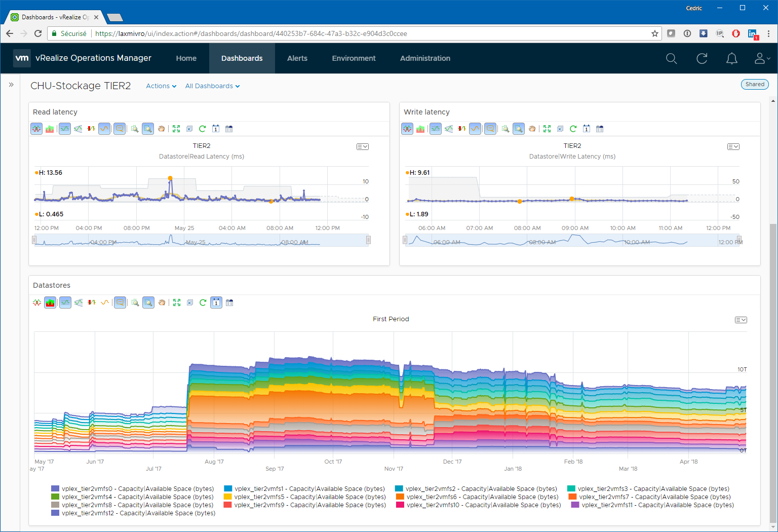Open the chart options menu in Read latency chart
The image size is (778, 532).
coord(362,146)
